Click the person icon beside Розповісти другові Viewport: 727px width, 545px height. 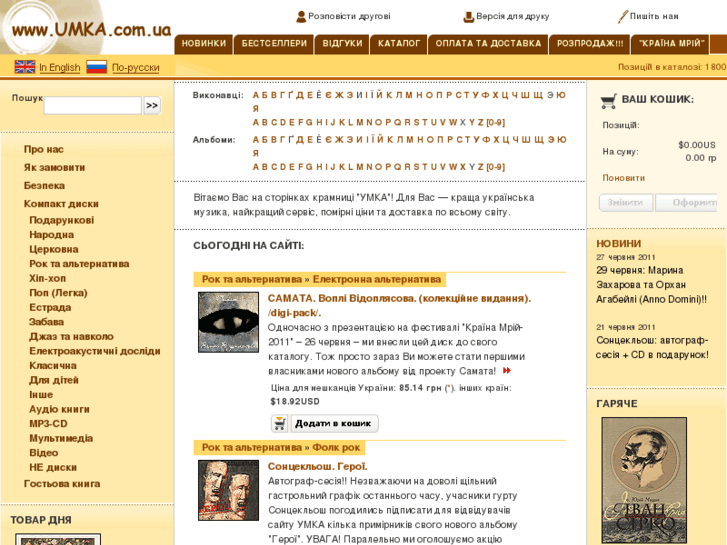tap(301, 17)
